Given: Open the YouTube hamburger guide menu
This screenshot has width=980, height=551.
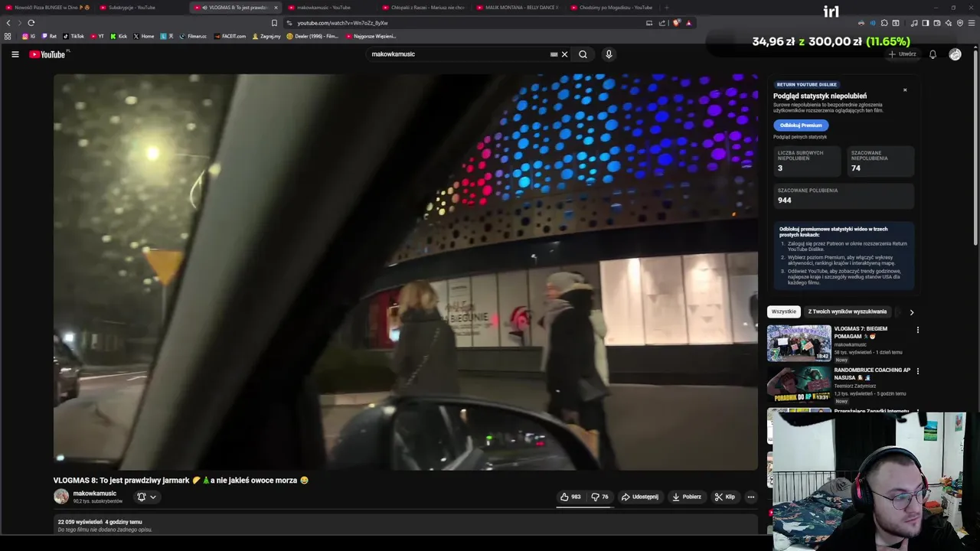Looking at the screenshot, I should [15, 54].
